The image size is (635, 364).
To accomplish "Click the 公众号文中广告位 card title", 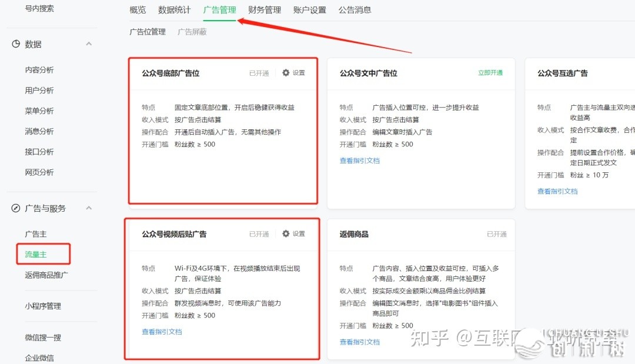I will (368, 74).
